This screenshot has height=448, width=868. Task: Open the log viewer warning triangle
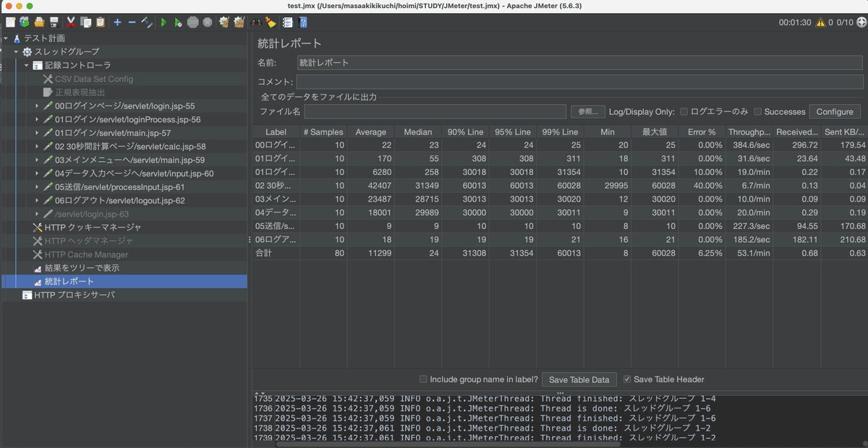point(820,22)
